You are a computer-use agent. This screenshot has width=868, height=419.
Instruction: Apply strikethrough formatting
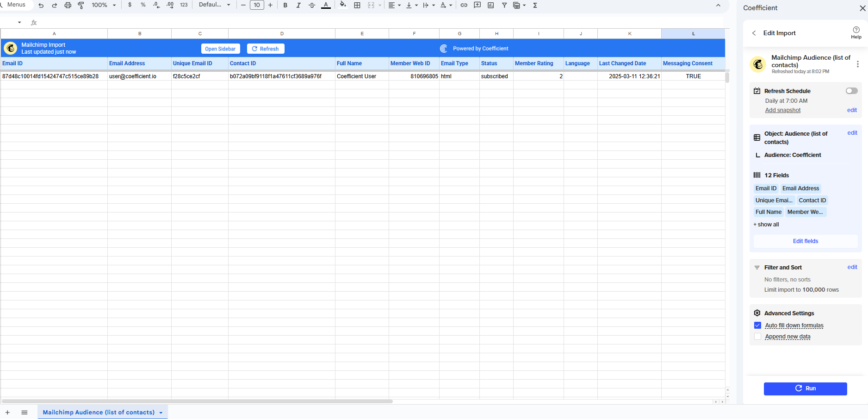312,5
